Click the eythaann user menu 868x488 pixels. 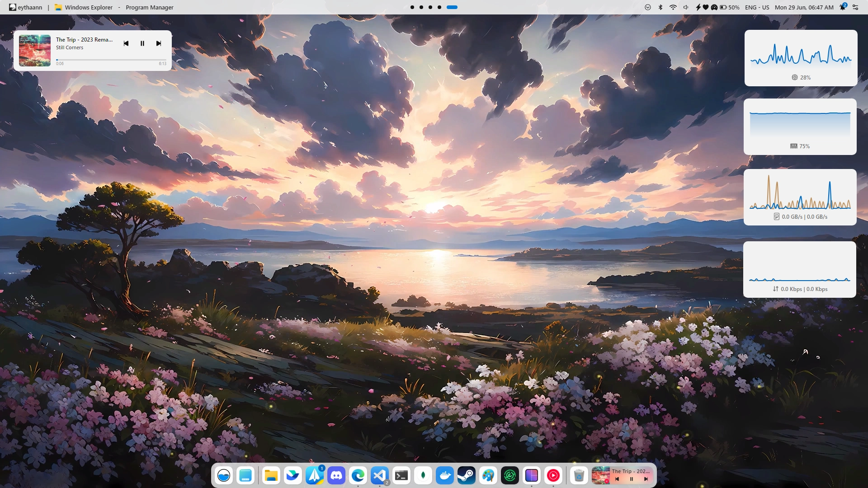(26, 7)
